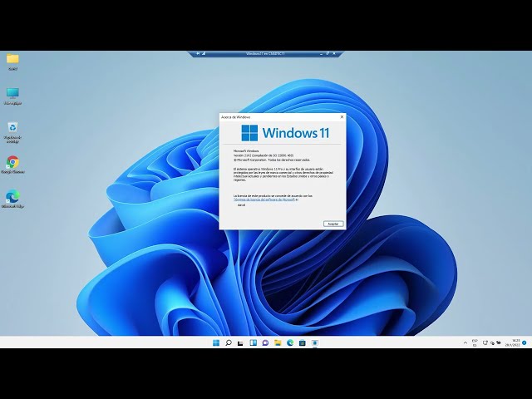Click the Version 21H2 build number line
This screenshot has width=532, height=399.
(264, 155)
